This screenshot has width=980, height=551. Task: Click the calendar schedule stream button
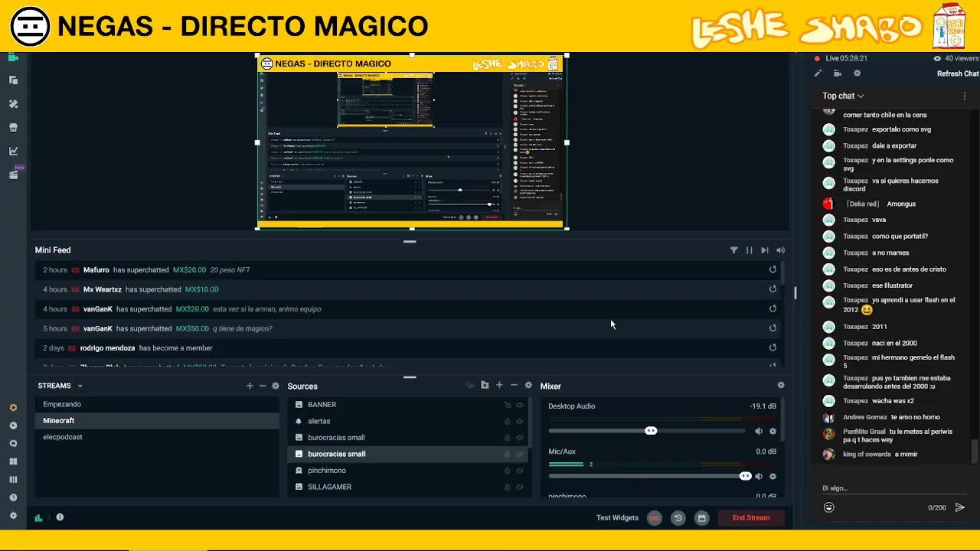(x=701, y=518)
